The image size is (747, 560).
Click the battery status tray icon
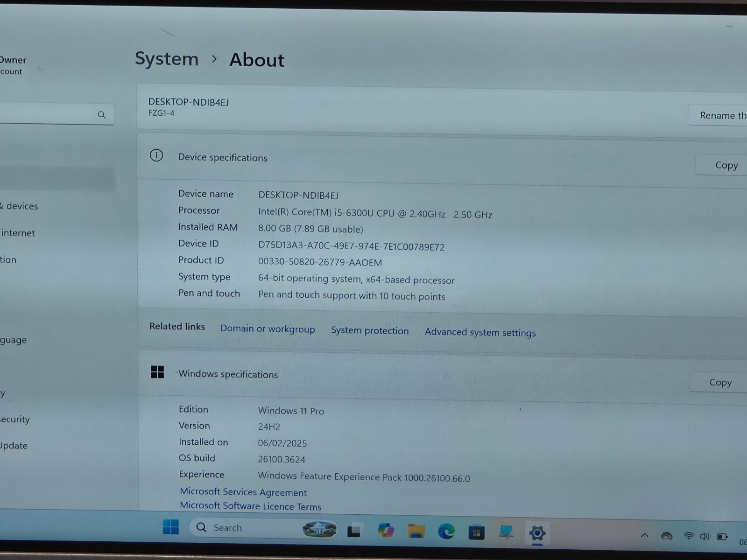pyautogui.click(x=722, y=537)
